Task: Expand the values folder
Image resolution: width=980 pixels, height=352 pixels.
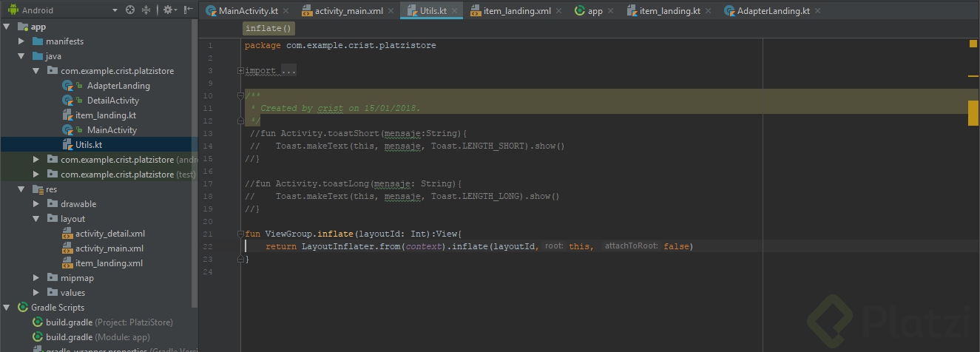Action: (x=36, y=293)
